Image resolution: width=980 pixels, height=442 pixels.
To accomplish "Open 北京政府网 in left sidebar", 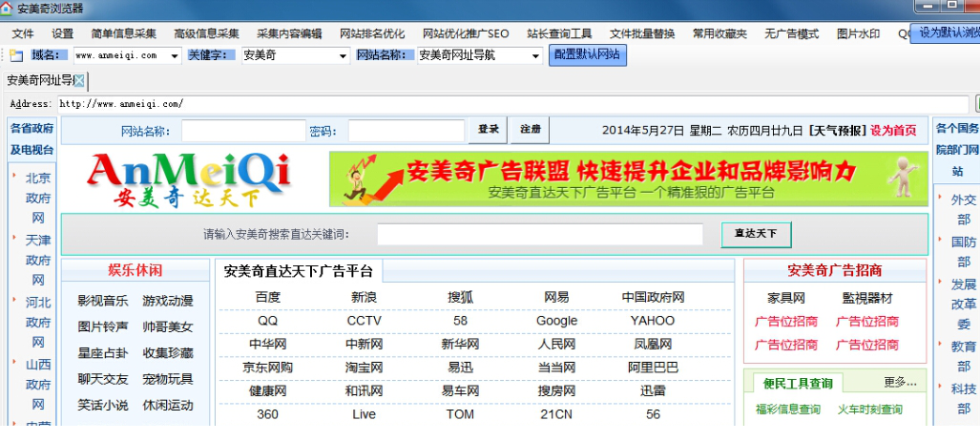I will [x=37, y=199].
